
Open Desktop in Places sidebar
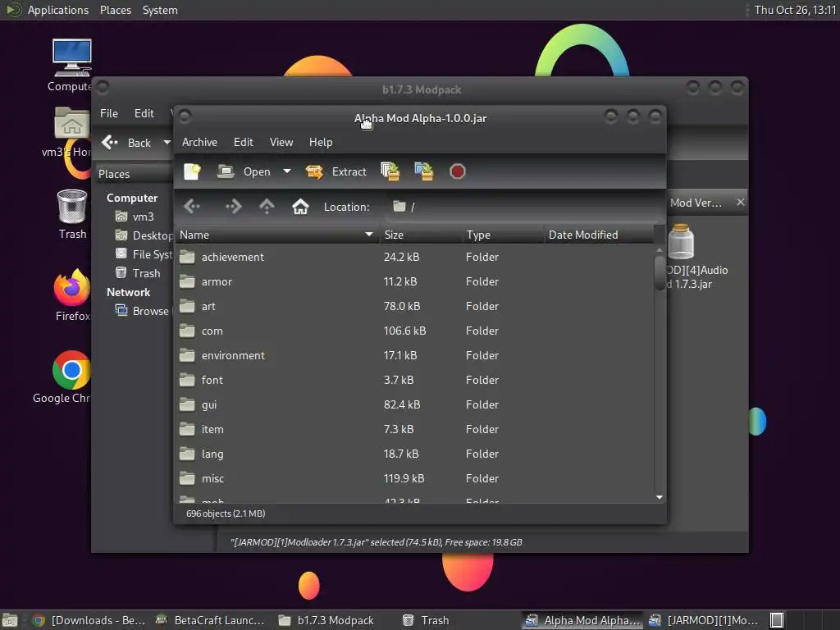[x=144, y=235]
